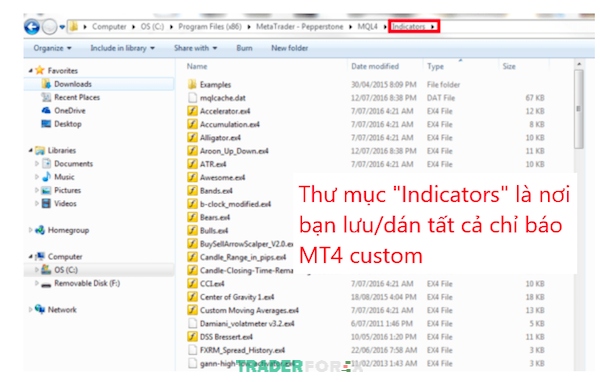
Task: Click the Accelerator.ex4 file icon
Action: click(x=192, y=111)
